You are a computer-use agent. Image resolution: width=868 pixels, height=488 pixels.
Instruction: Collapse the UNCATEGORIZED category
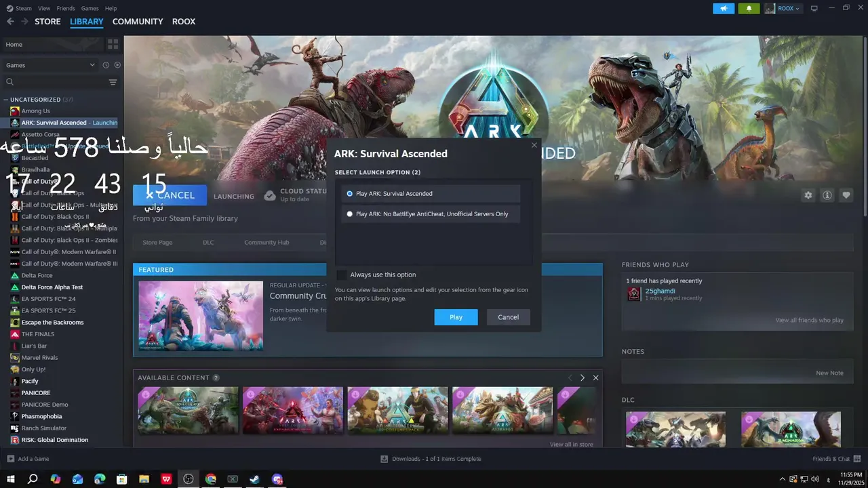click(x=5, y=100)
